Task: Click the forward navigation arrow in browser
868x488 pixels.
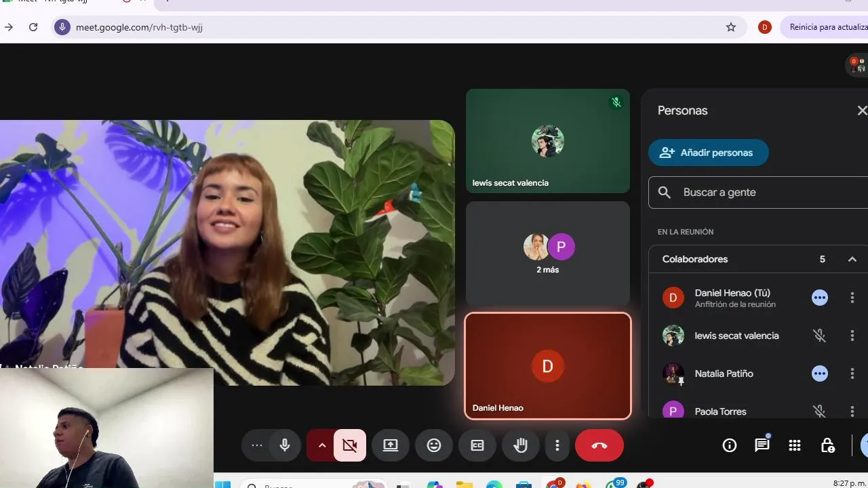Action: (x=8, y=27)
